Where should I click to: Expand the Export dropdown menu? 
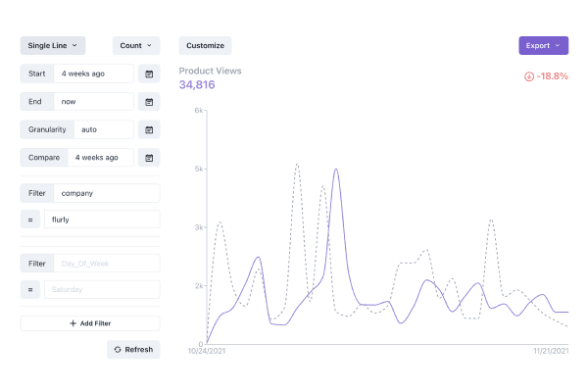543,45
